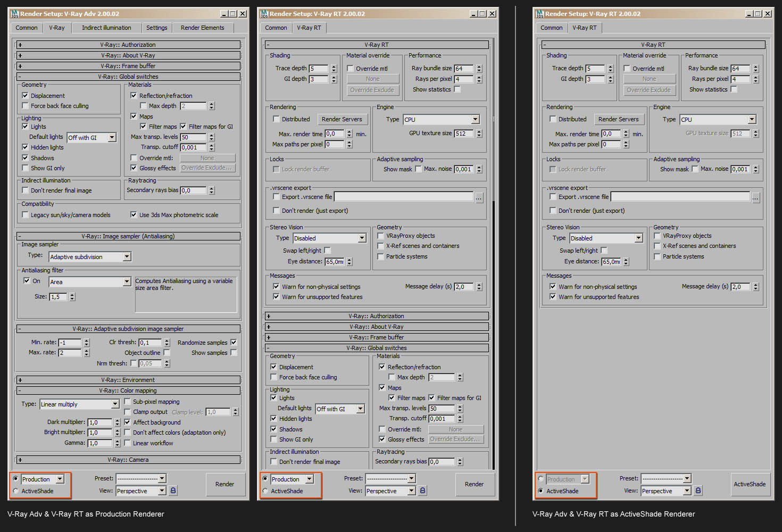The height and width of the screenshot is (532, 782).
Task: Select Production radio in right V-Ray RT window
Action: (x=540, y=479)
